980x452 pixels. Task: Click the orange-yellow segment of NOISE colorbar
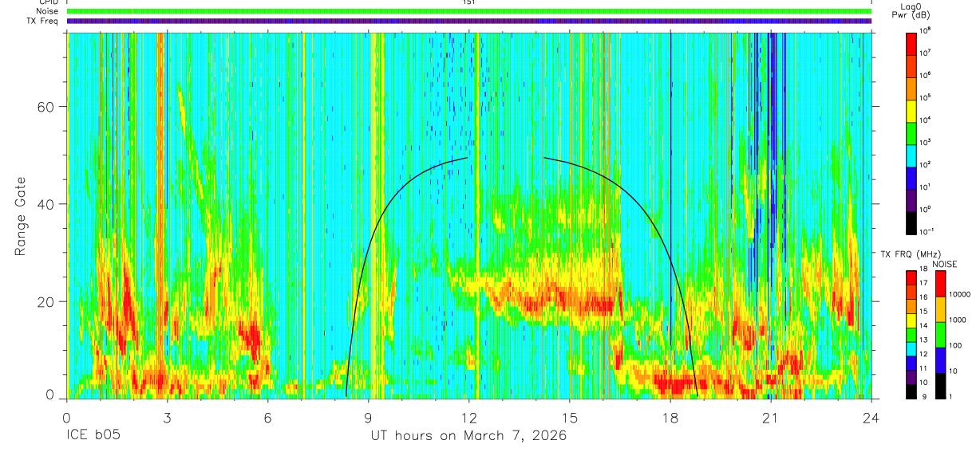(x=942, y=309)
